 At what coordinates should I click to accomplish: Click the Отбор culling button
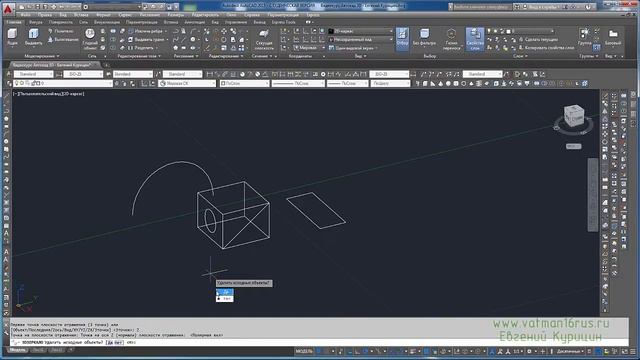[402, 39]
